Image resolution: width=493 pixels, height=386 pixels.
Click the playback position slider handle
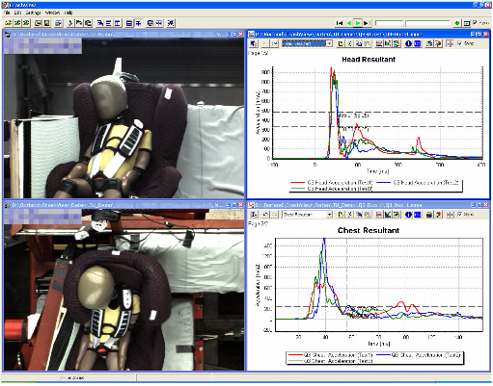[x=405, y=23]
